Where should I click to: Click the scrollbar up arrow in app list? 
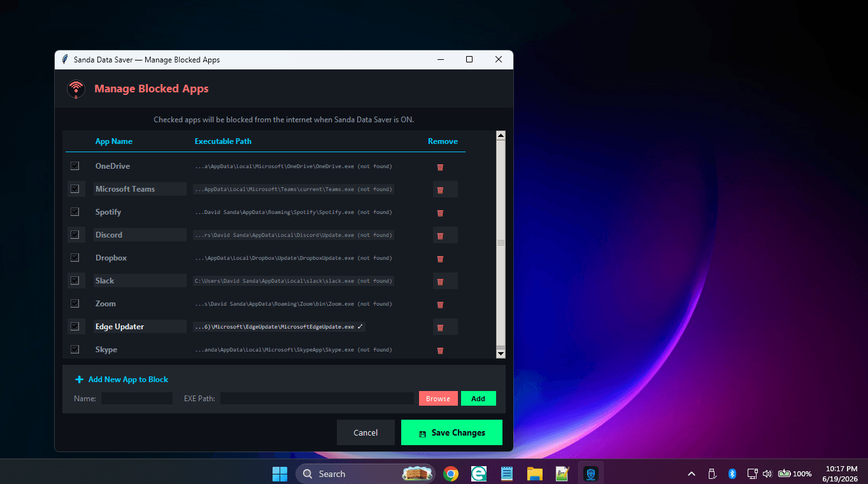501,135
